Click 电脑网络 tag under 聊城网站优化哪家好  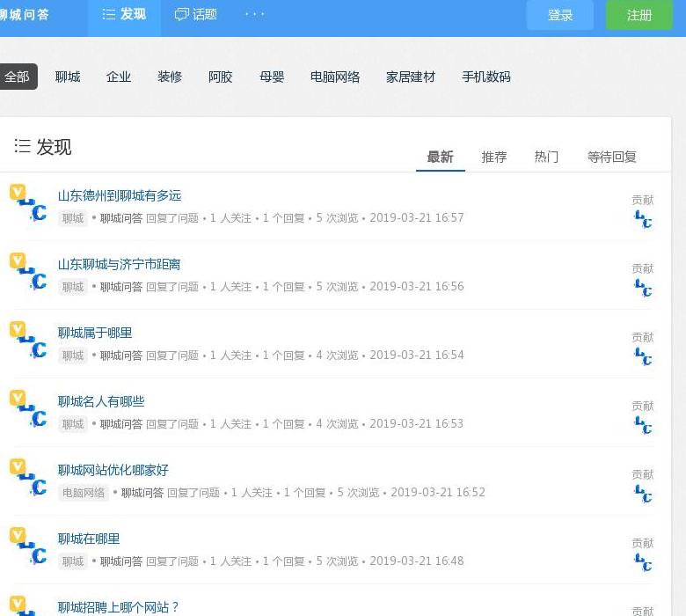pos(84,493)
